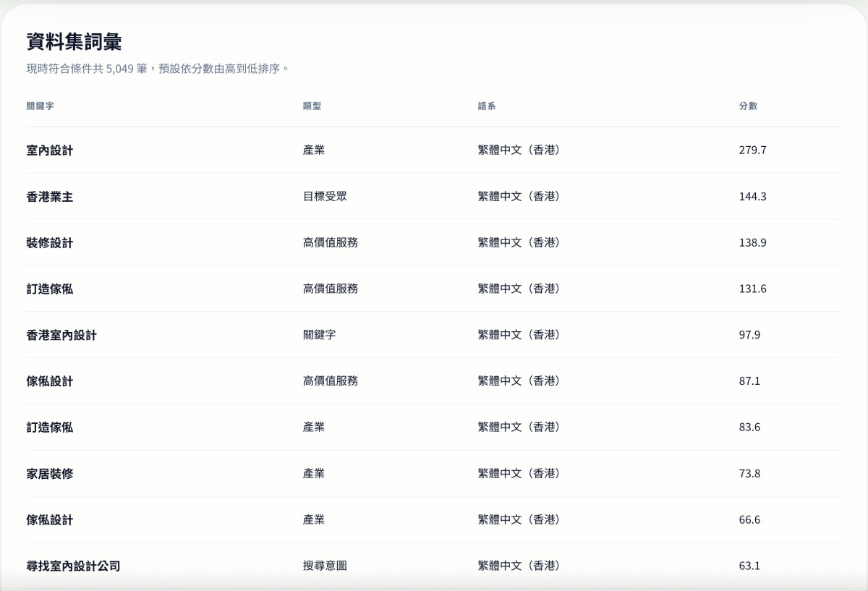Click the subtitle mentioning 5,049 筆
The image size is (868, 591).
(x=158, y=69)
